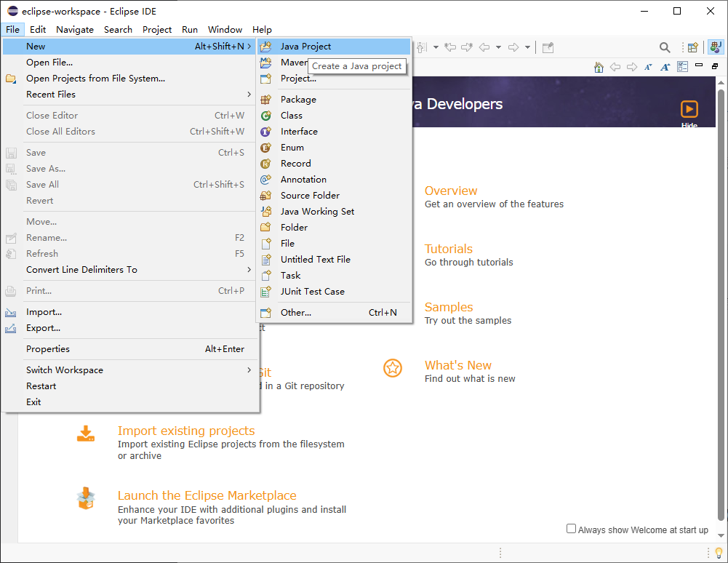This screenshot has width=728, height=563.
Task: Magnify the Welcome page font size
Action: [665, 67]
